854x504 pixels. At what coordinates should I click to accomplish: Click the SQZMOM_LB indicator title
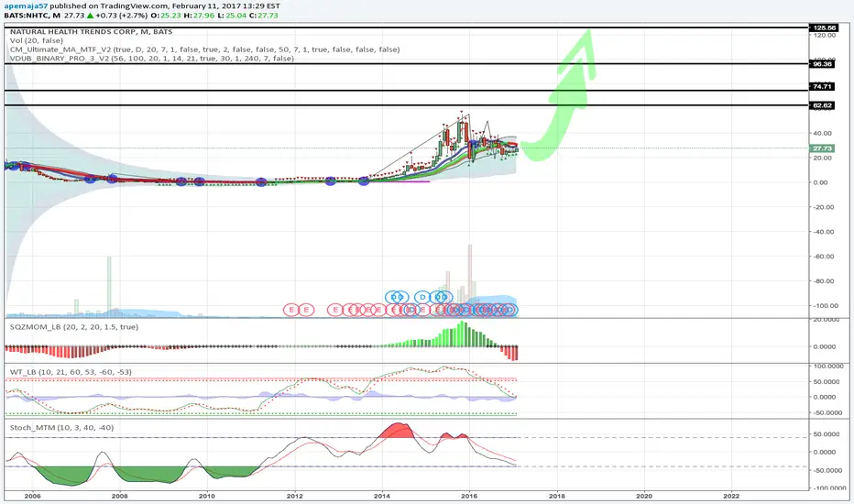tap(74, 327)
